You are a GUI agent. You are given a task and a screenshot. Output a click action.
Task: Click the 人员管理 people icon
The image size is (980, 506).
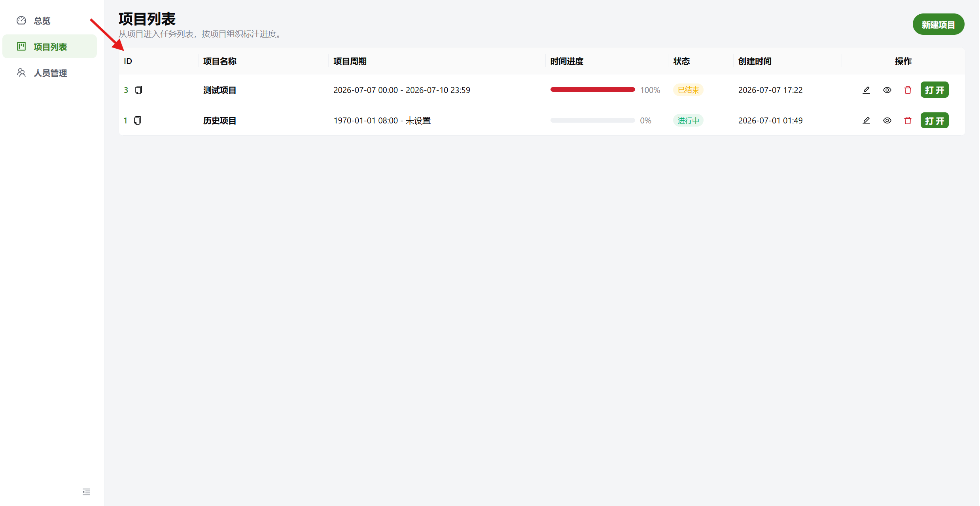click(21, 72)
